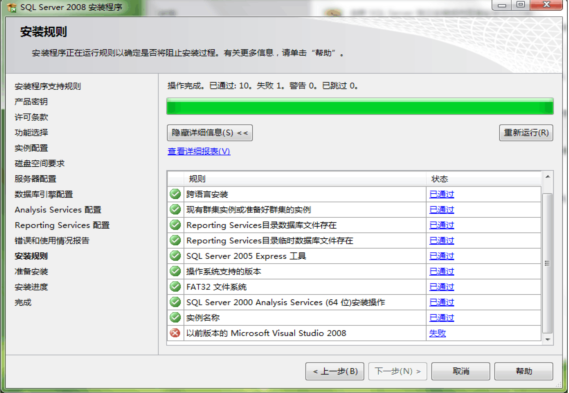Screen dimensions: 569x393
Task: Go back with 上一步(B) button
Action: coord(335,371)
